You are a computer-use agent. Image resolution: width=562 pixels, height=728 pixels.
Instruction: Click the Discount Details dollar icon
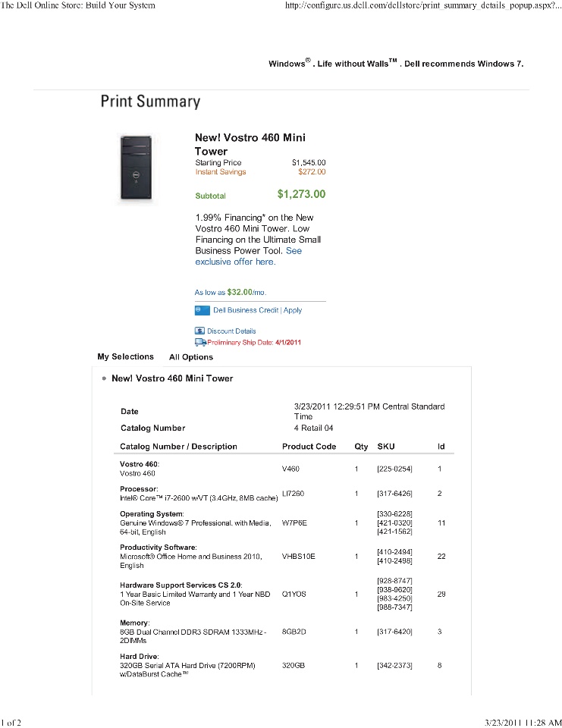click(199, 331)
